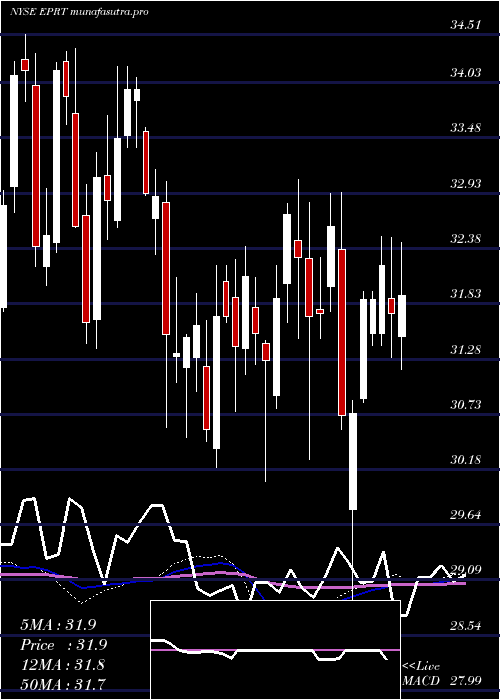Click the 'Price : 31.9' indicator text
The image size is (500, 700).
pyautogui.click(x=64, y=645)
